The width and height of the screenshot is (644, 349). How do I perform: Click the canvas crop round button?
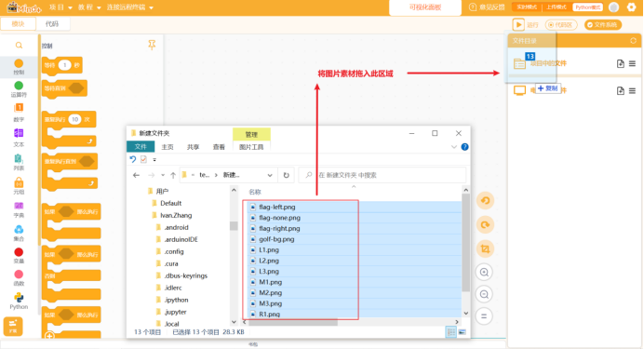click(x=485, y=248)
